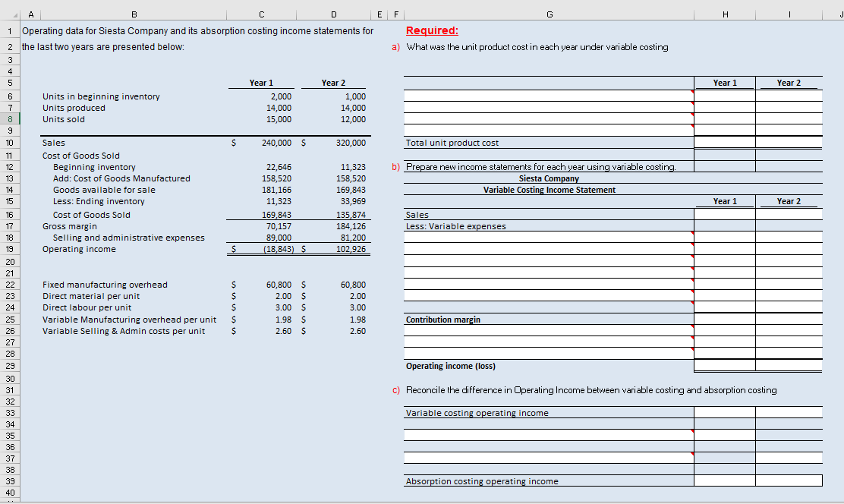844x504 pixels.
Task: Select the Siesta Company title cell
Action: point(548,178)
